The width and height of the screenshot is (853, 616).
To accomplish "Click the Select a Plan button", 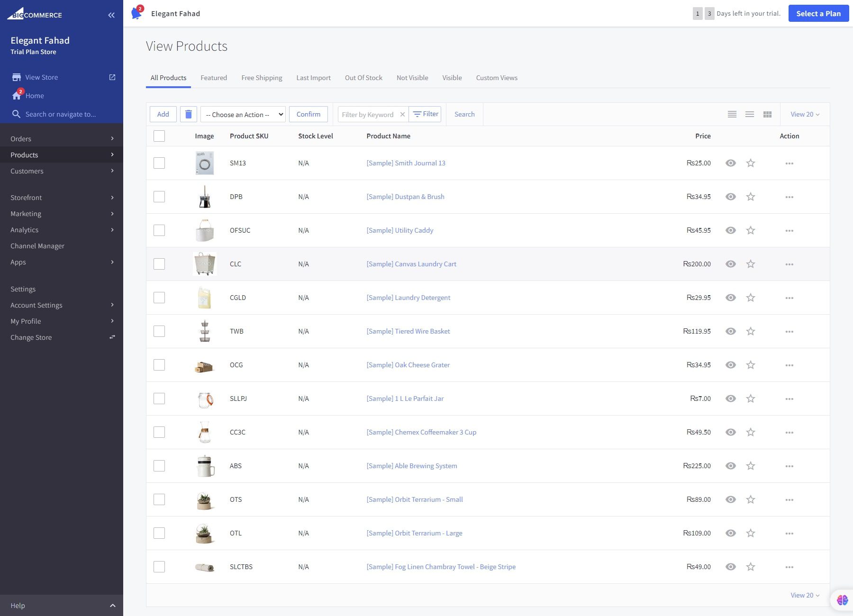I will pyautogui.click(x=818, y=13).
